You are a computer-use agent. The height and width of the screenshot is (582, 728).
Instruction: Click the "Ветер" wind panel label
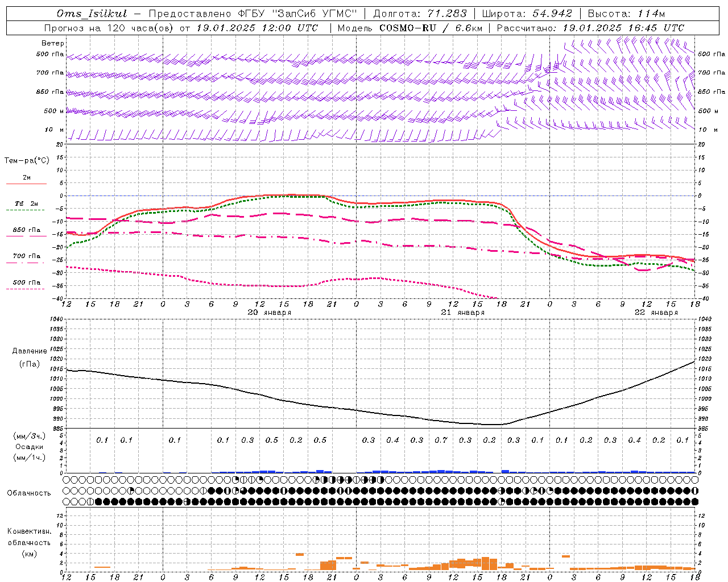53,43
